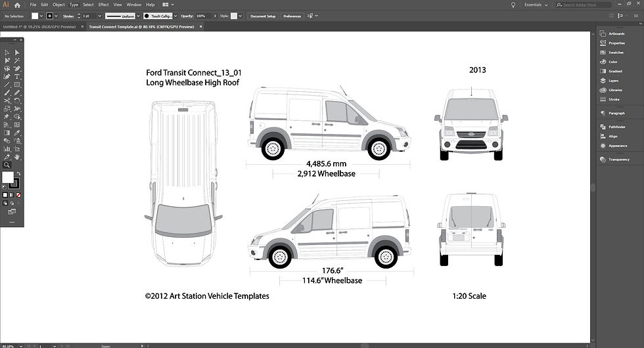The image size is (644, 348).
Task: Select the Artboard tool
Action: (17, 148)
